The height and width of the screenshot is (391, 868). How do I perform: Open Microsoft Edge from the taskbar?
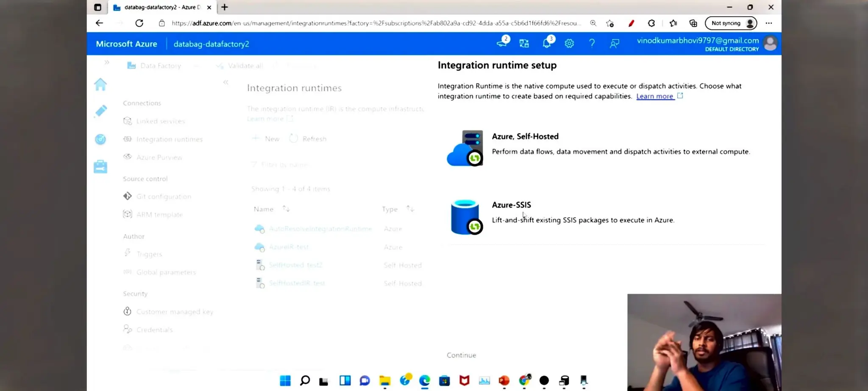pos(424,380)
